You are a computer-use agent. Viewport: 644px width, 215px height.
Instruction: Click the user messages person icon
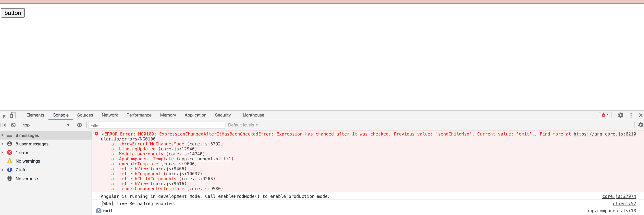[x=9, y=144]
